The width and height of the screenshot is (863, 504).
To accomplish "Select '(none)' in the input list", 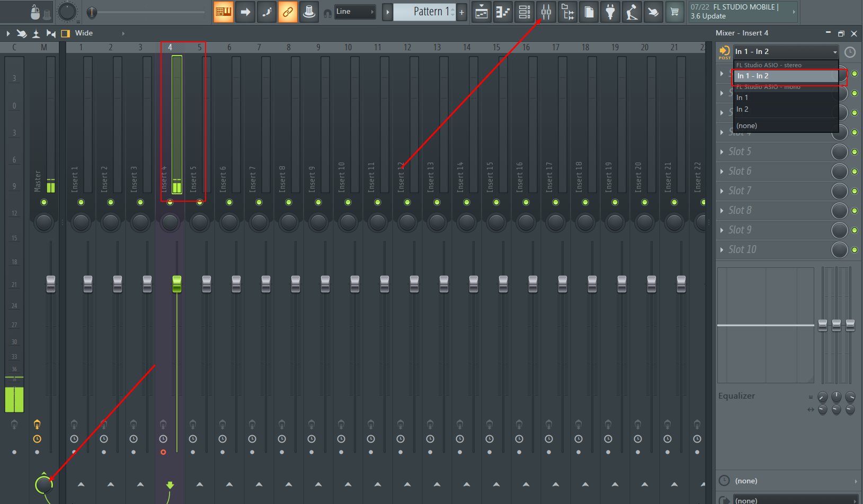I will (x=786, y=125).
